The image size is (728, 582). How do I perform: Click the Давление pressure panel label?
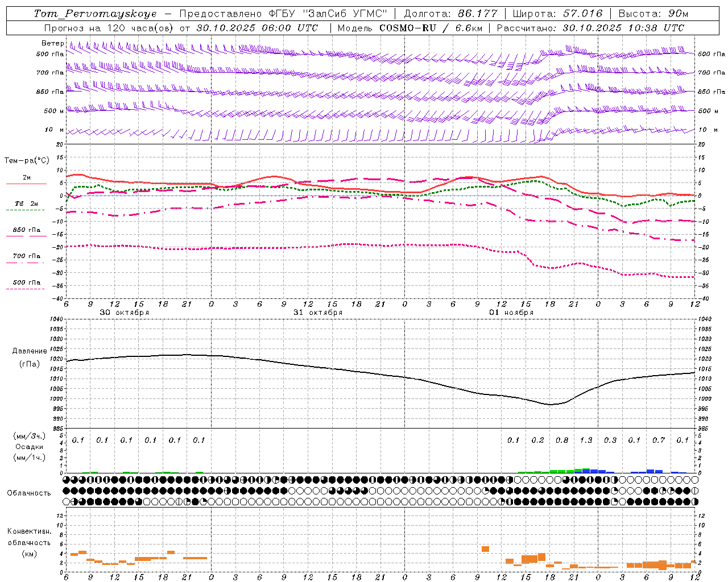(x=29, y=351)
